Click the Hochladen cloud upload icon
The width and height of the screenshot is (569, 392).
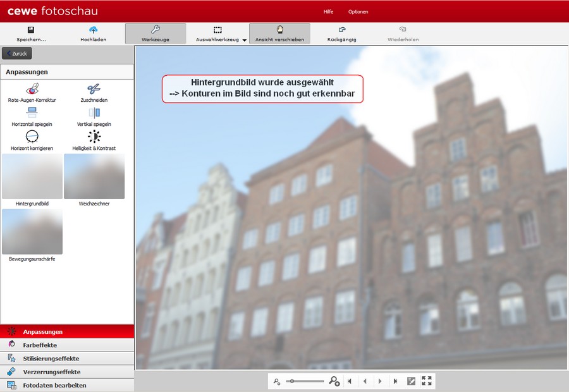[x=94, y=30]
